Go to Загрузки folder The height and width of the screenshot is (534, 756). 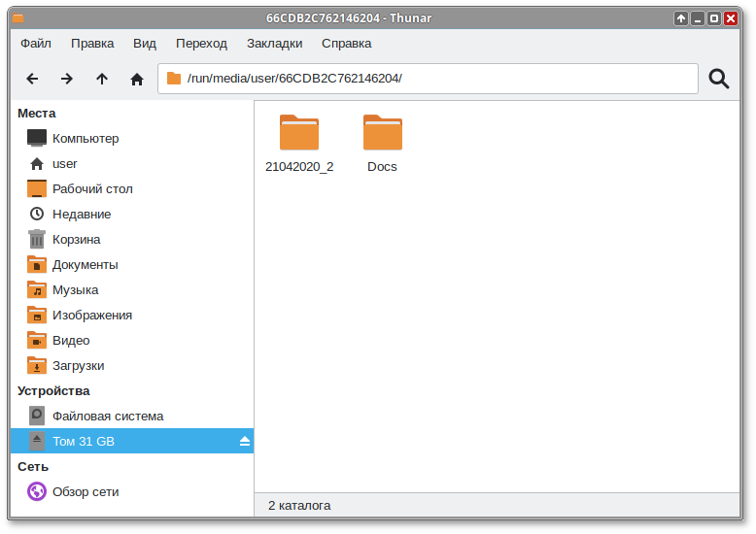[x=78, y=366]
